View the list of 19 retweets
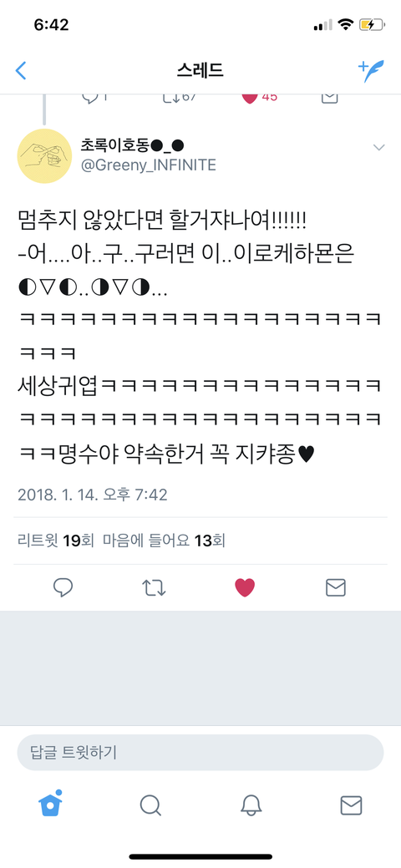Image resolution: width=401 pixels, height=868 pixels. coord(57,541)
